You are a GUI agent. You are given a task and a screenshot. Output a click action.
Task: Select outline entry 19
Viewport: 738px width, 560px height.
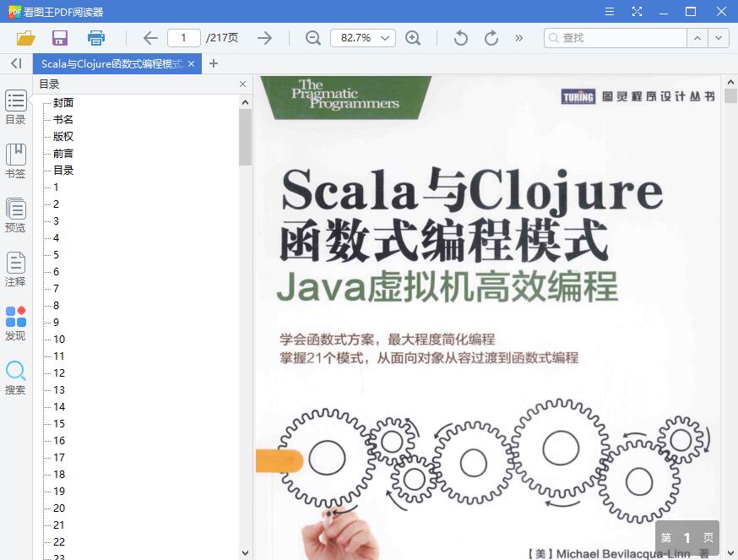(x=59, y=492)
